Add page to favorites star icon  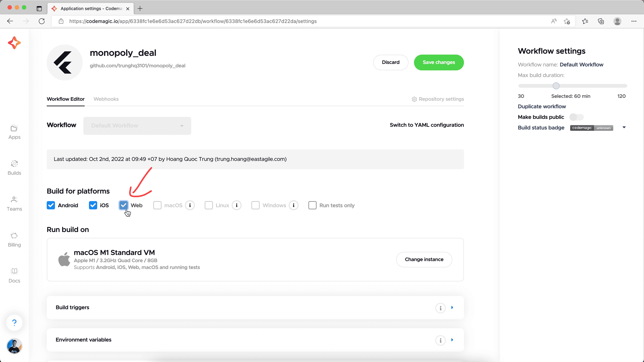click(x=567, y=21)
